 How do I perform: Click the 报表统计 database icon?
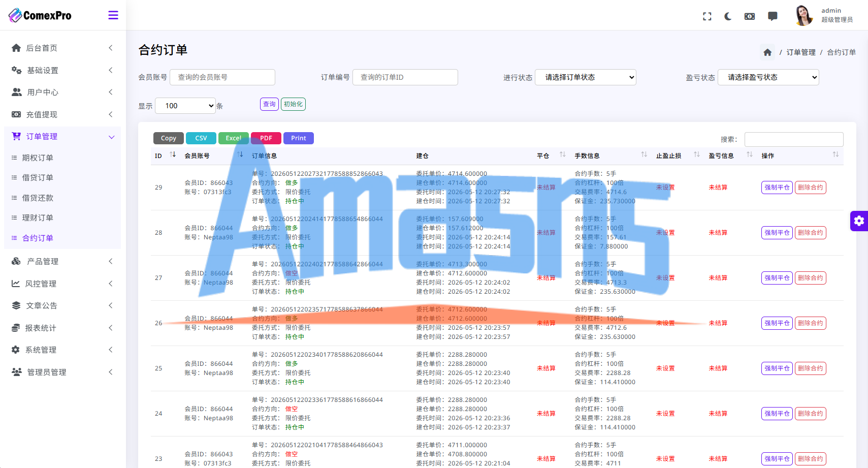click(x=16, y=328)
